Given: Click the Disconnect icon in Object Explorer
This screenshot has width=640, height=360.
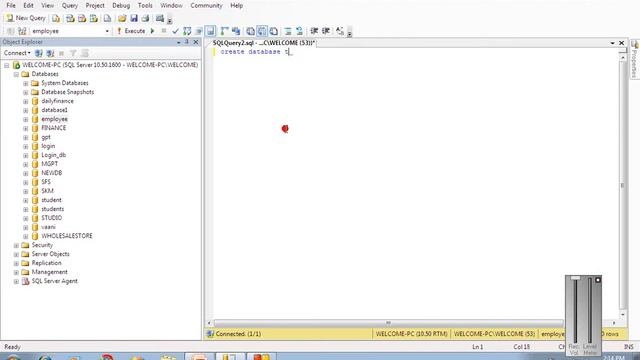Looking at the screenshot, I should [50, 53].
